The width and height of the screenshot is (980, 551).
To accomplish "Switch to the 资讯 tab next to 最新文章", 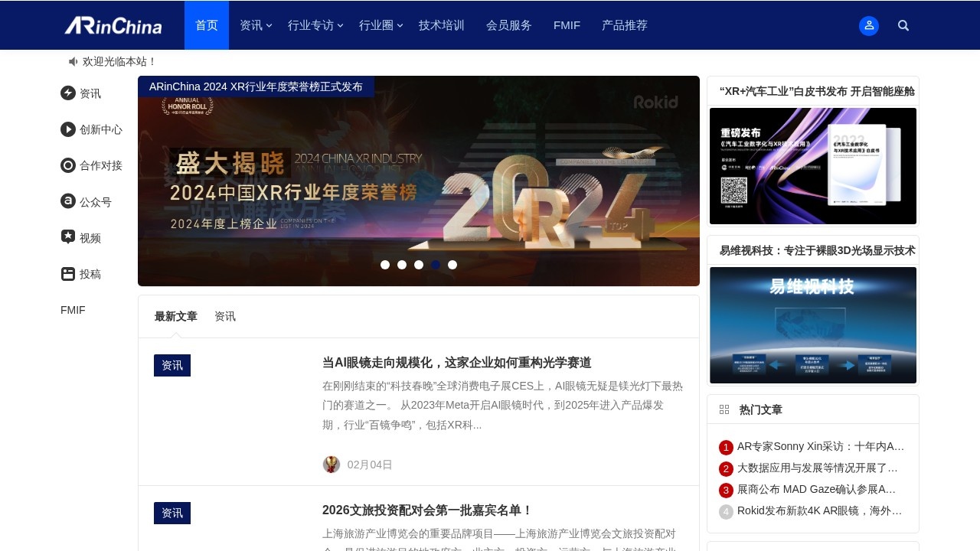I will pyautogui.click(x=225, y=316).
